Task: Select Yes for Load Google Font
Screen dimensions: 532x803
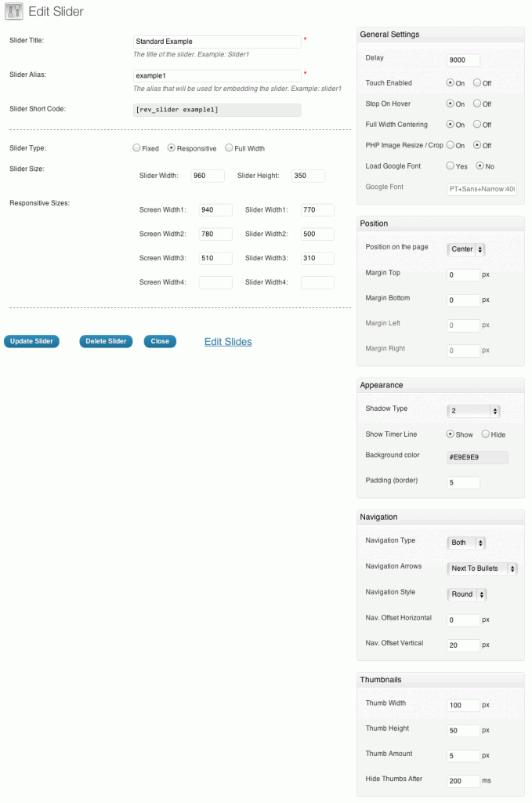Action: pyautogui.click(x=451, y=166)
